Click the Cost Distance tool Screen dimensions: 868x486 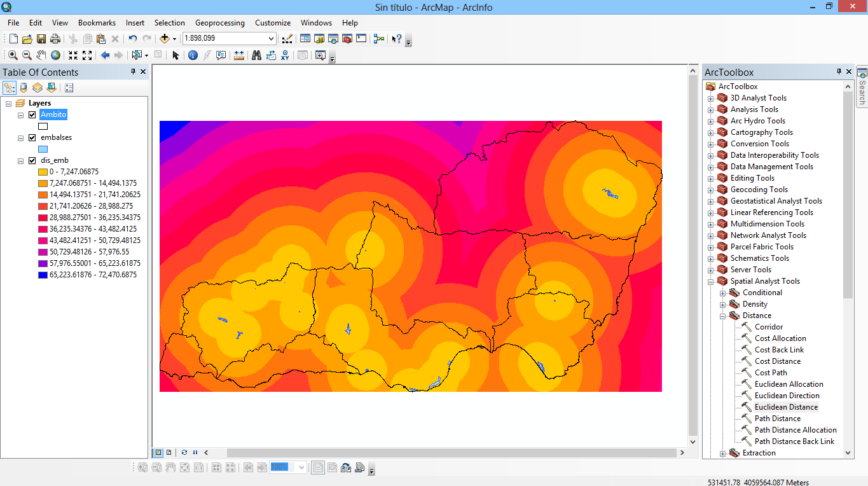coord(777,361)
